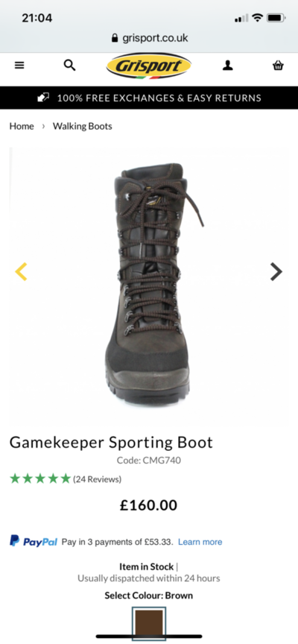Screen dimensions: 298x644
Task: Open the Walking Boots breadcrumb
Action: pyautogui.click(x=82, y=126)
